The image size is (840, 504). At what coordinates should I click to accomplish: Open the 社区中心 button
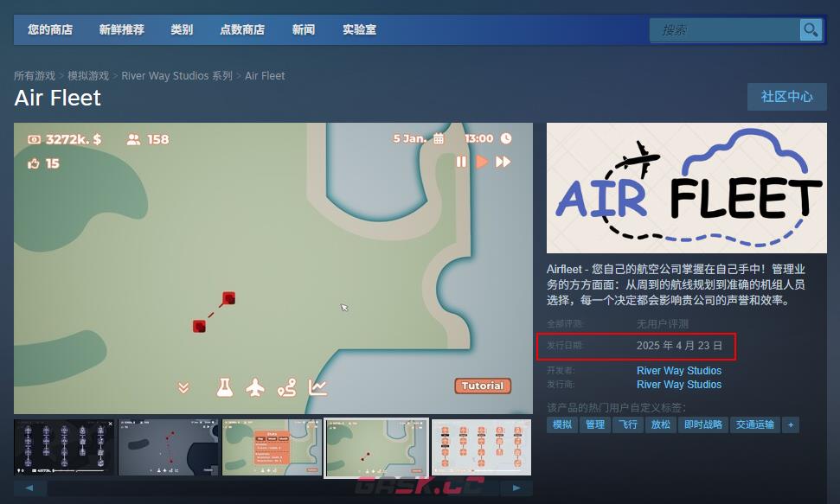click(787, 97)
